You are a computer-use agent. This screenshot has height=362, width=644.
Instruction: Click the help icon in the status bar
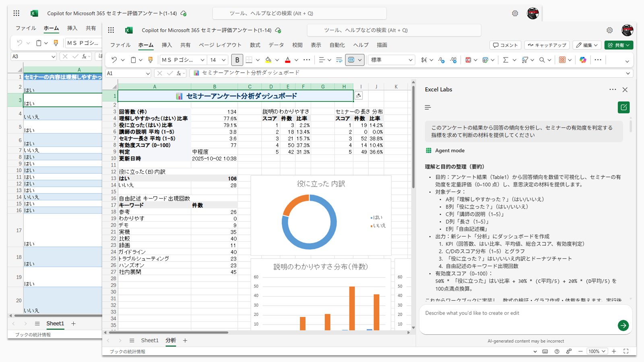tap(557, 351)
